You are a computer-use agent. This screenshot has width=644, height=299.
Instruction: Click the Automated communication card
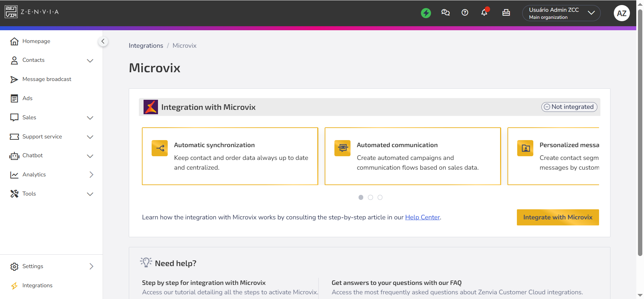click(x=413, y=156)
